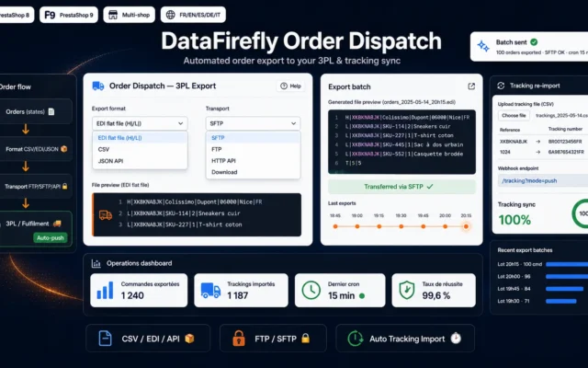Click the FR/EN/ES/DE/IT language badge

click(x=193, y=15)
